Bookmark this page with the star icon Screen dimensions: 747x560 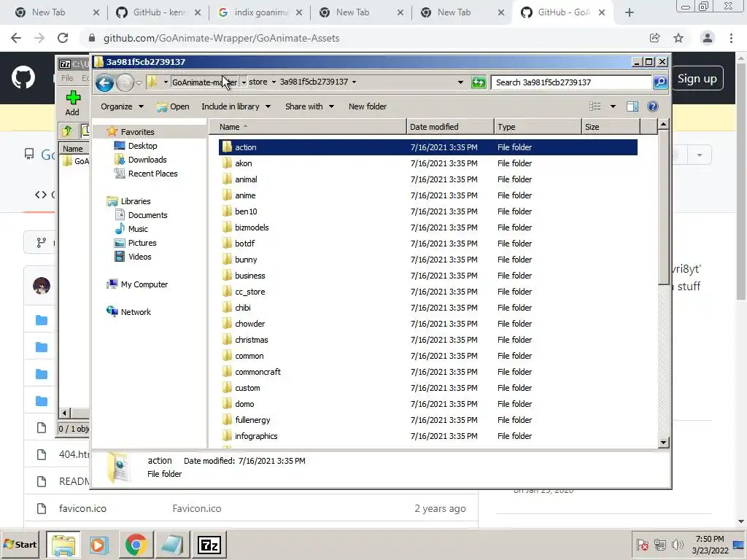pos(678,38)
